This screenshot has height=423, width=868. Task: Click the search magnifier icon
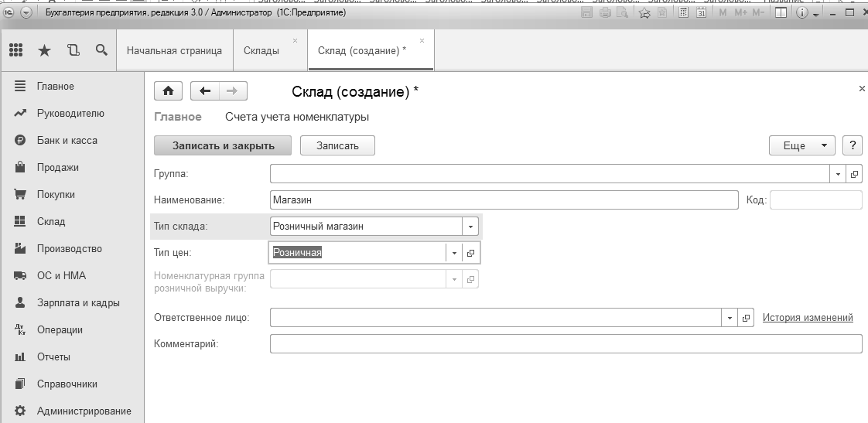pyautogui.click(x=101, y=50)
